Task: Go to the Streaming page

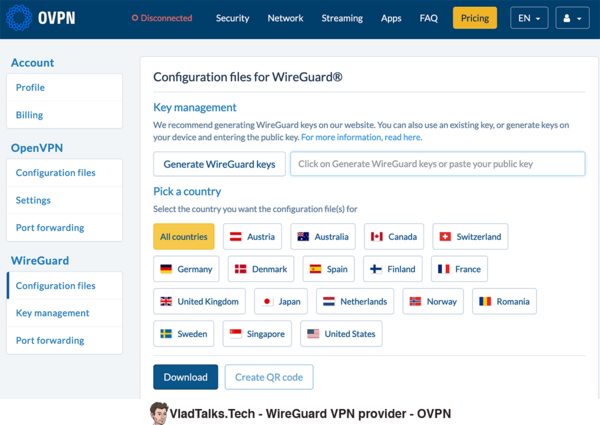Action: point(342,18)
